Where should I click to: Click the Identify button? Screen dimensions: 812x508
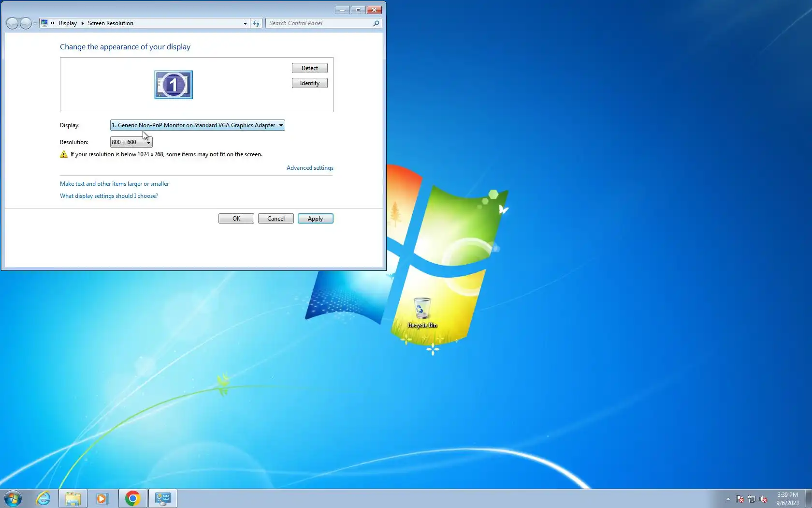point(310,83)
